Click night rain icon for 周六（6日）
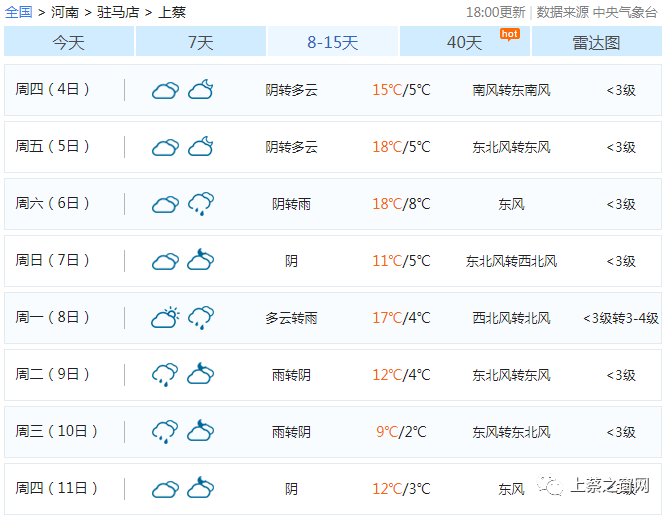Image resolution: width=671 pixels, height=515 pixels. (201, 204)
